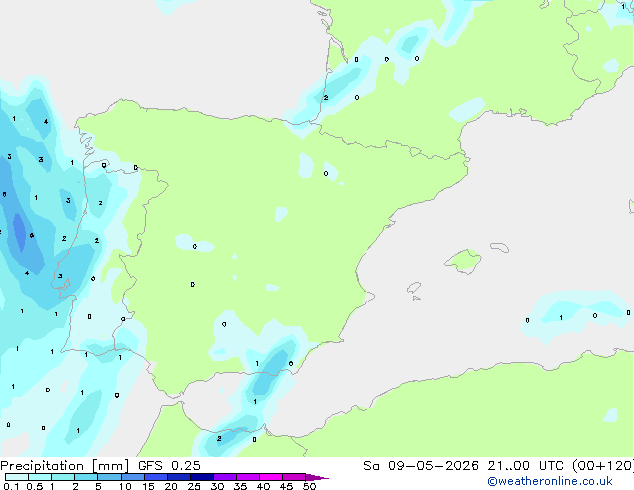Click legend swatch between 1 and 2
The width and height of the screenshot is (634, 490).
[63, 477]
